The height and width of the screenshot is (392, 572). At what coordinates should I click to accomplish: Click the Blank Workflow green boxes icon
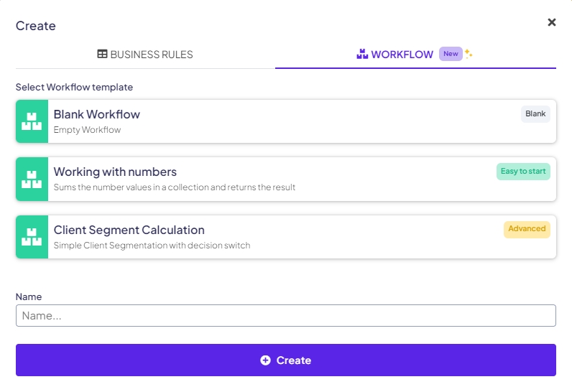point(32,121)
